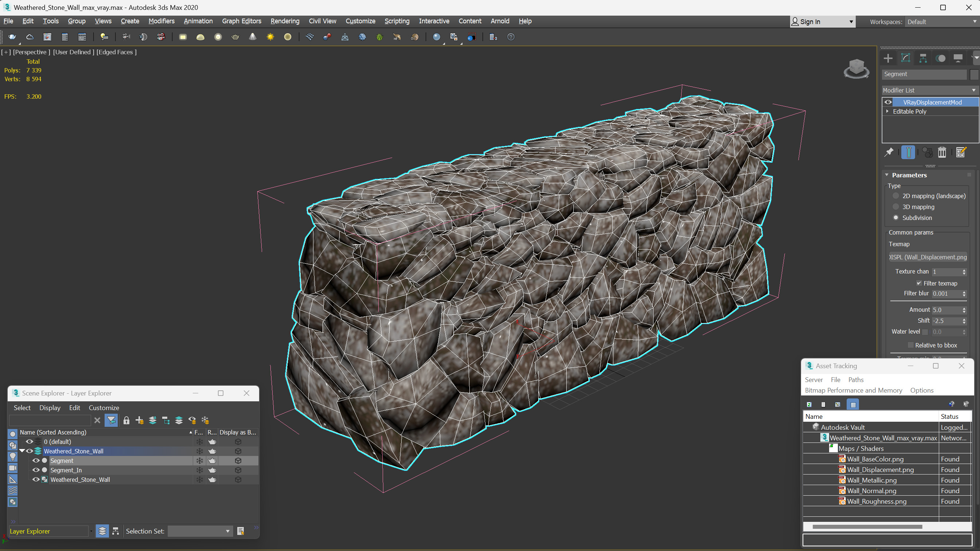Collapse the Weathered_Stone_Wall layer tree
This screenshot has width=980, height=551.
(x=22, y=451)
